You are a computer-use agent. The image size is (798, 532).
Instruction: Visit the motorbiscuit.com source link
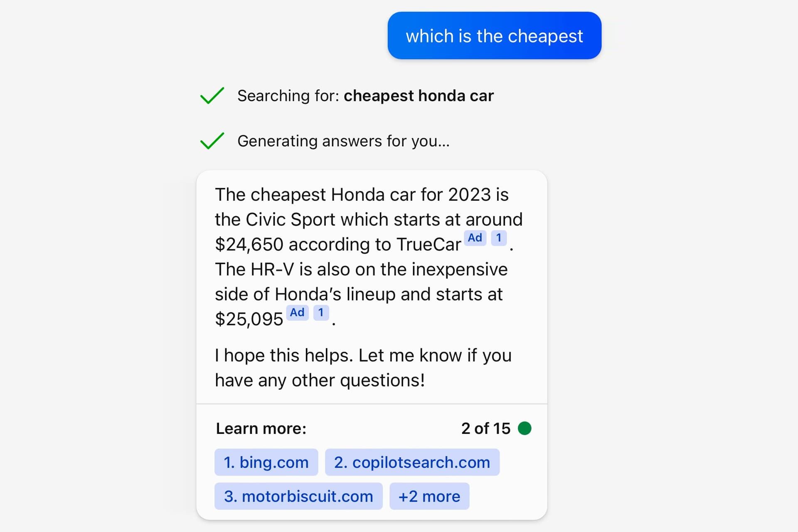[x=298, y=496]
